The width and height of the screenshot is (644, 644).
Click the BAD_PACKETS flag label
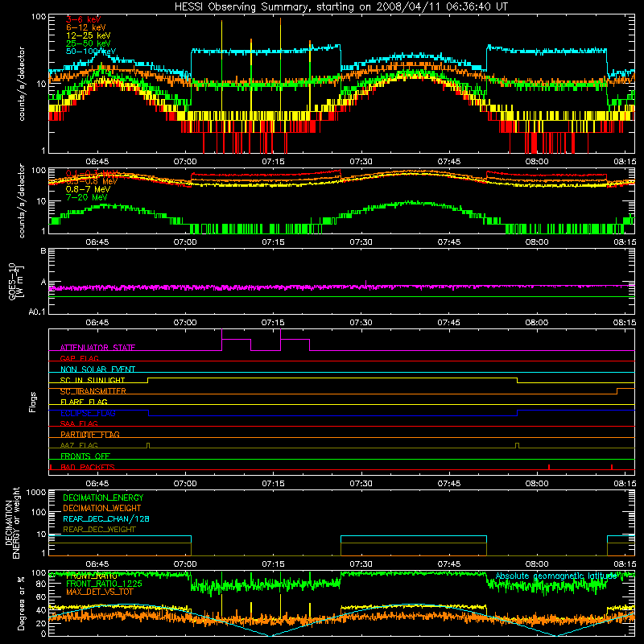click(88, 467)
